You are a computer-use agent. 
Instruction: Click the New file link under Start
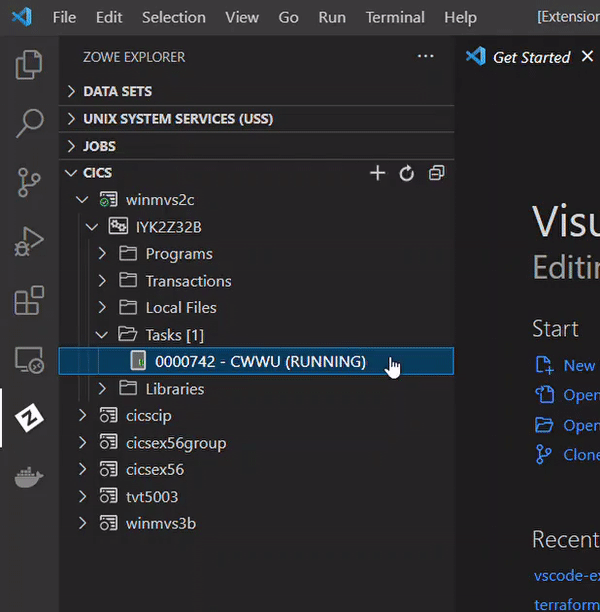(x=579, y=366)
